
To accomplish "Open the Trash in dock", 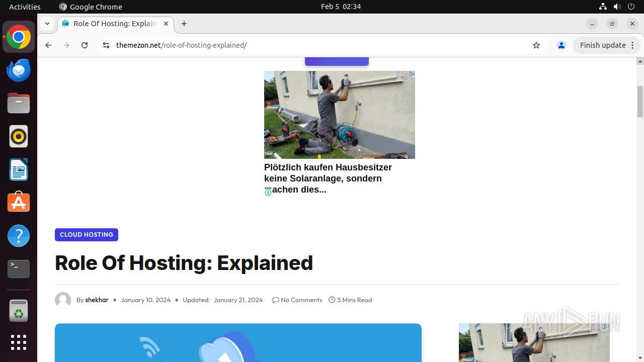I will (x=19, y=311).
